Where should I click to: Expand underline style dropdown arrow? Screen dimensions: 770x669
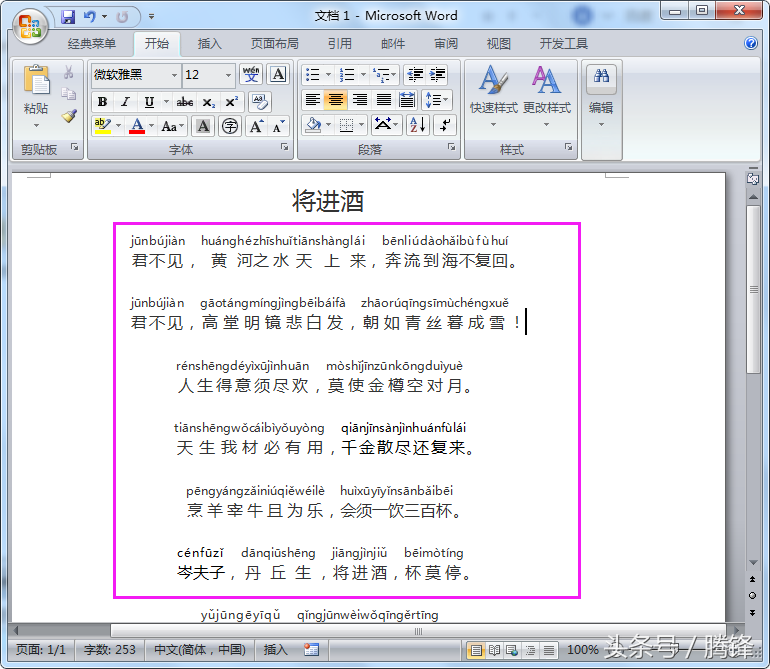166,102
